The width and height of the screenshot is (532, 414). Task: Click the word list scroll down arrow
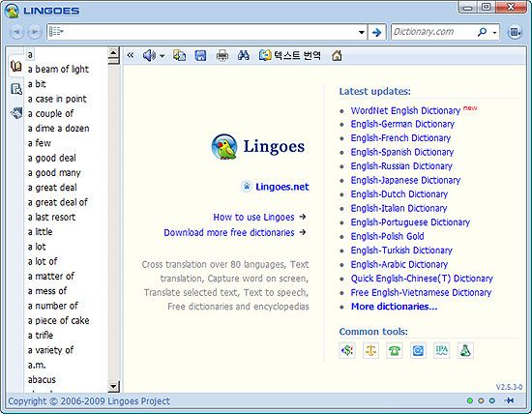coord(114,386)
